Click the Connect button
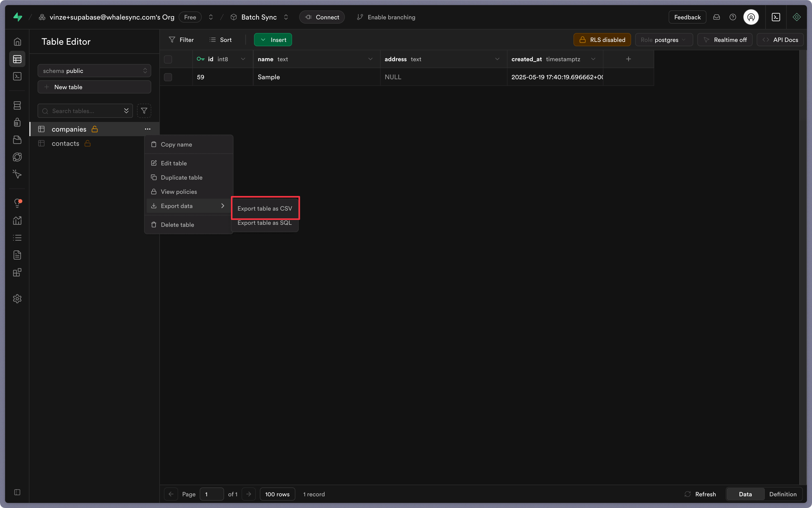The image size is (812, 508). pyautogui.click(x=322, y=17)
